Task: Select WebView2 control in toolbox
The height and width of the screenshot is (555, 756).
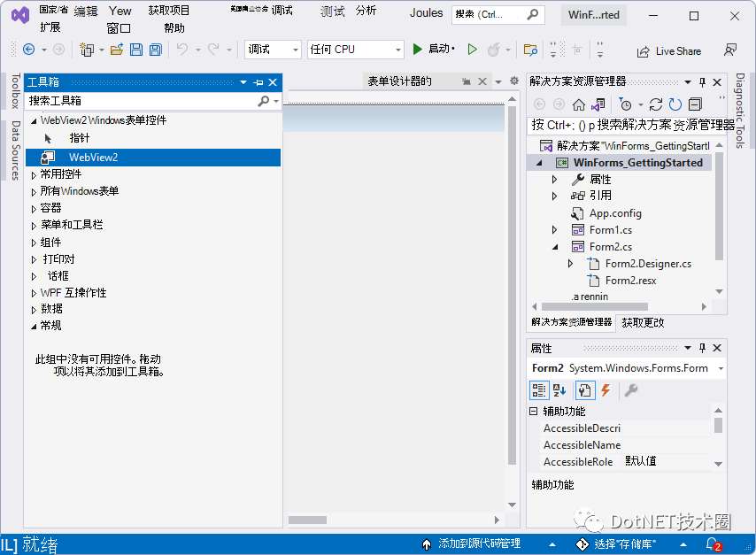Action: pos(153,158)
